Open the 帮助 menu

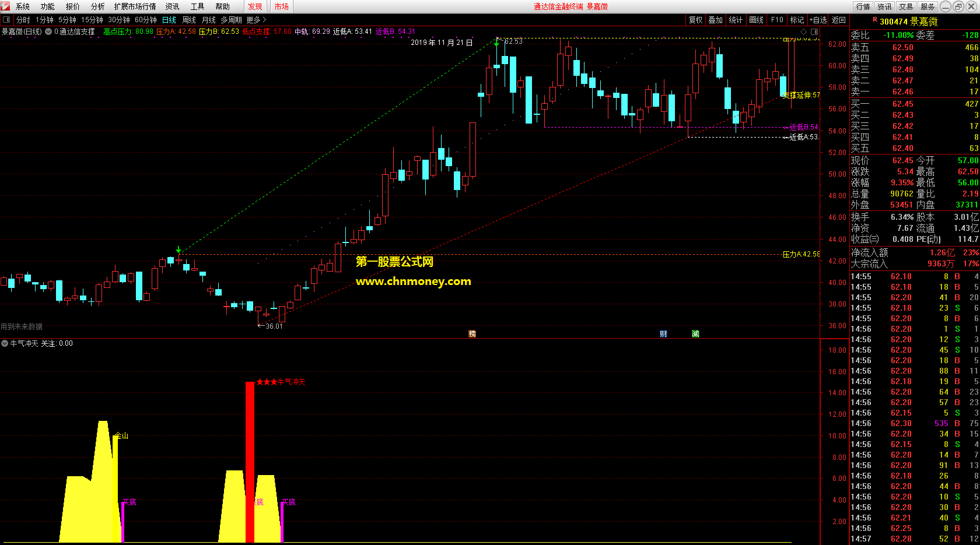[x=222, y=6]
